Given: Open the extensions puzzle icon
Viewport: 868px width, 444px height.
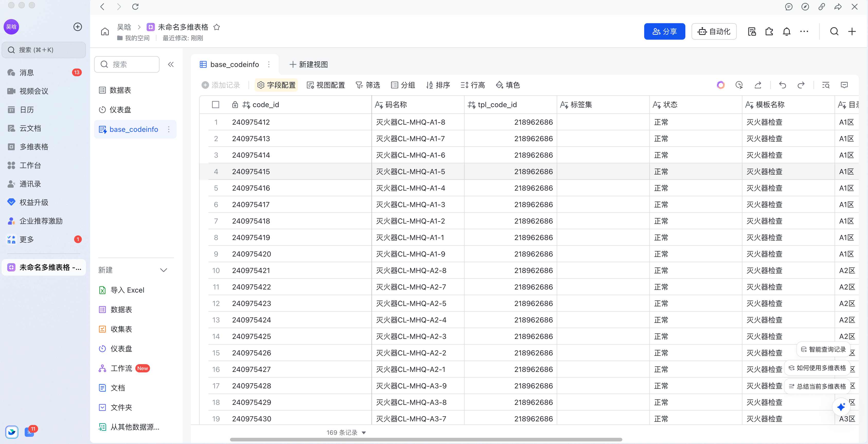Looking at the screenshot, I should [769, 32].
